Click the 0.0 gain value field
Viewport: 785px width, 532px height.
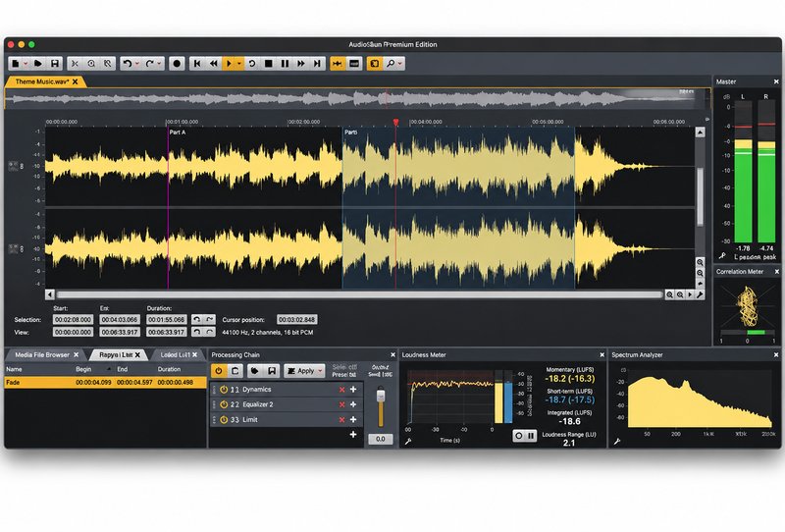click(381, 439)
